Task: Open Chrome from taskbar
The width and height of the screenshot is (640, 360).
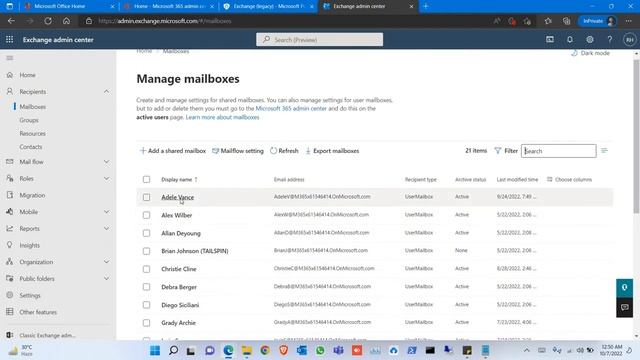Action: 265,350
